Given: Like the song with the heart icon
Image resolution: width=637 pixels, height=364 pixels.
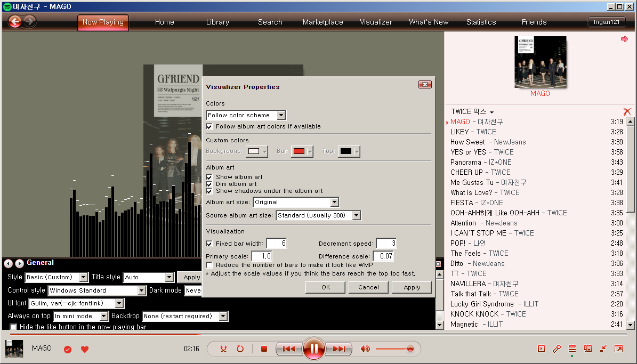Looking at the screenshot, I should (85, 349).
